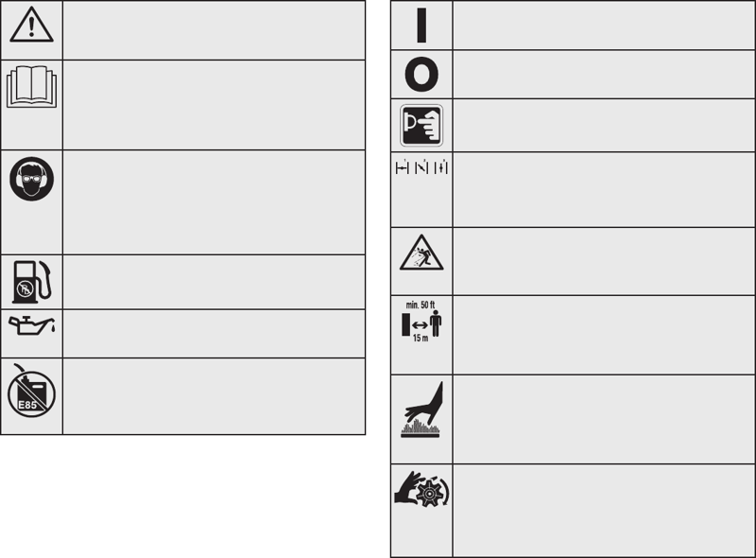Click the hot surface hand icon
The image size is (756, 558).
point(421,410)
